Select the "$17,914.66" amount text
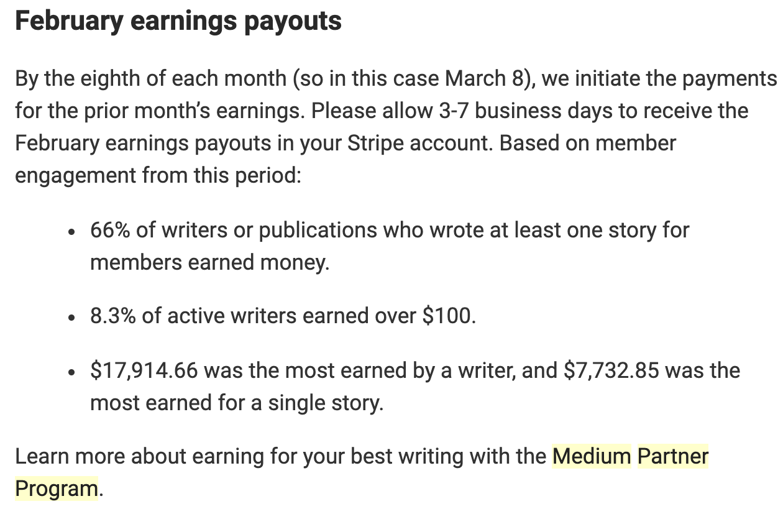778x532 pixels. point(144,370)
